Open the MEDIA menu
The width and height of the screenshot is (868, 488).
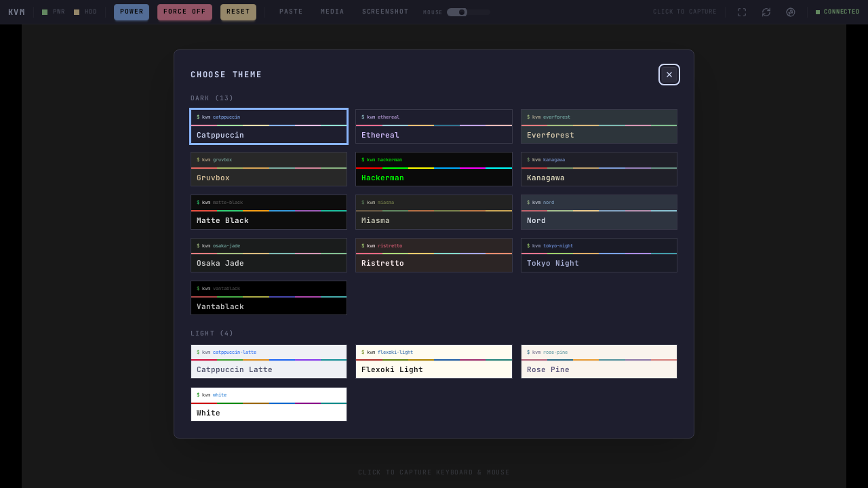click(x=332, y=12)
